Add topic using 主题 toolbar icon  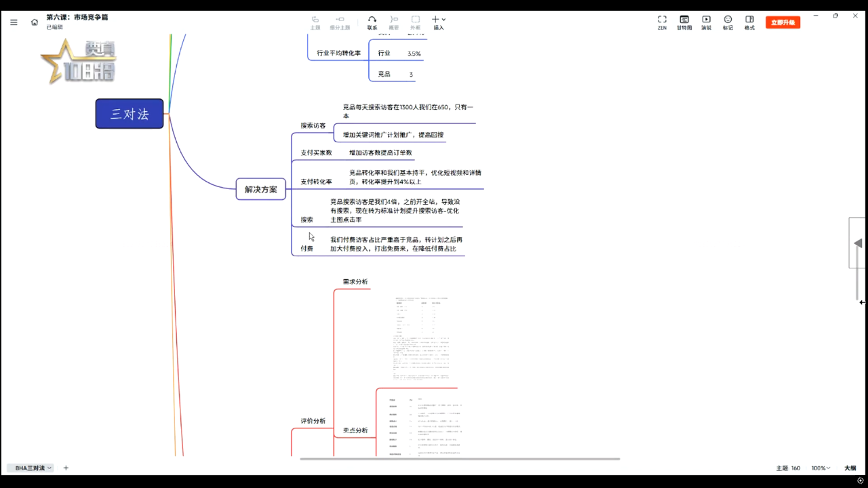[315, 22]
